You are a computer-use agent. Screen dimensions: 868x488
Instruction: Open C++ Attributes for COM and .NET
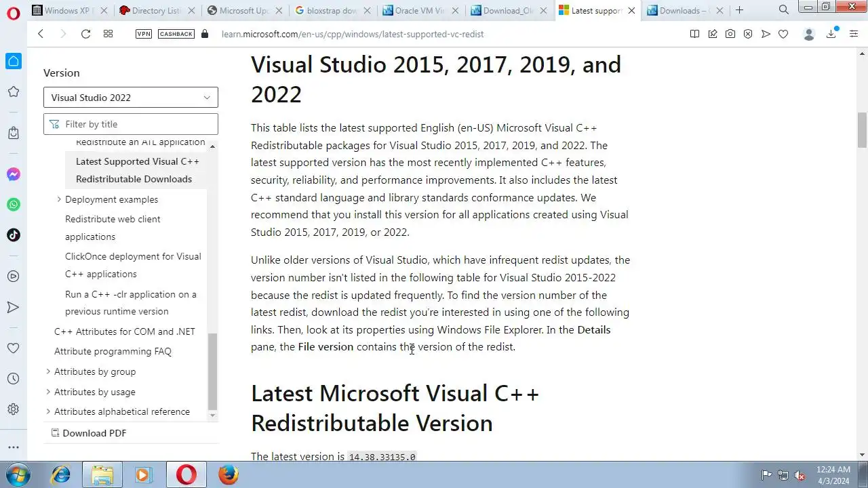(125, 331)
